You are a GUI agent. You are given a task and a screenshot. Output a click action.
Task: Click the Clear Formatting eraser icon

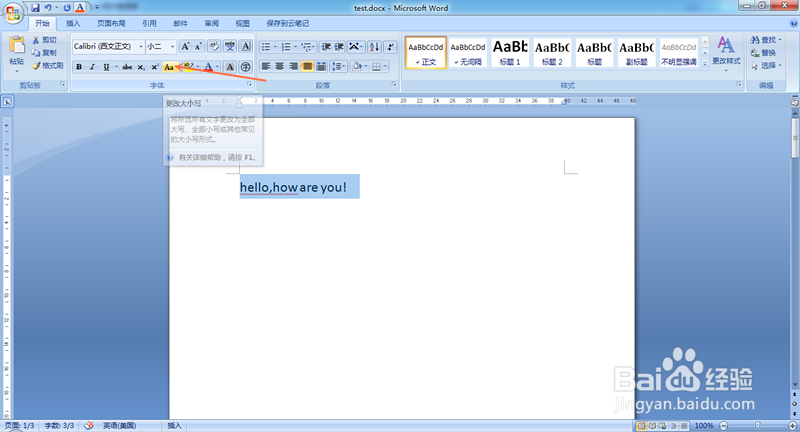click(x=214, y=46)
